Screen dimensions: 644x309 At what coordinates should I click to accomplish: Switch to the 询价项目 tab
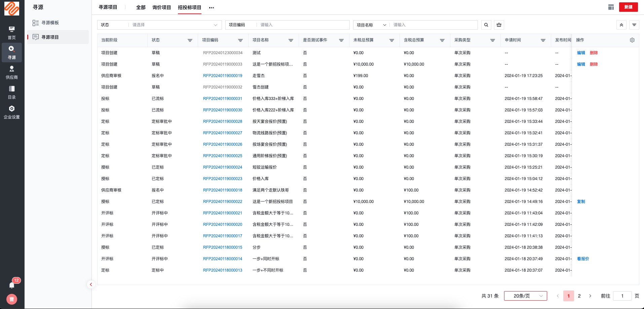click(162, 7)
